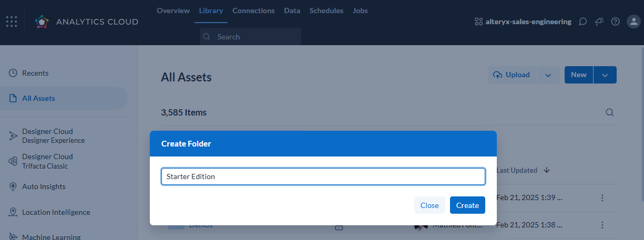Switch to the Connections tab
Screen dimensions: 644x240
pyautogui.click(x=253, y=11)
